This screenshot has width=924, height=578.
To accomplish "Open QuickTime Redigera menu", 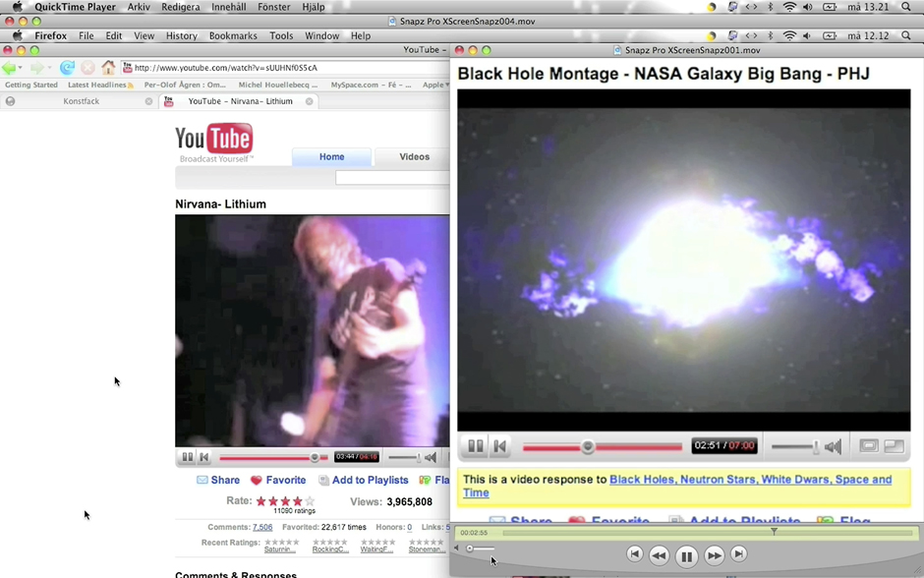I will tap(180, 7).
